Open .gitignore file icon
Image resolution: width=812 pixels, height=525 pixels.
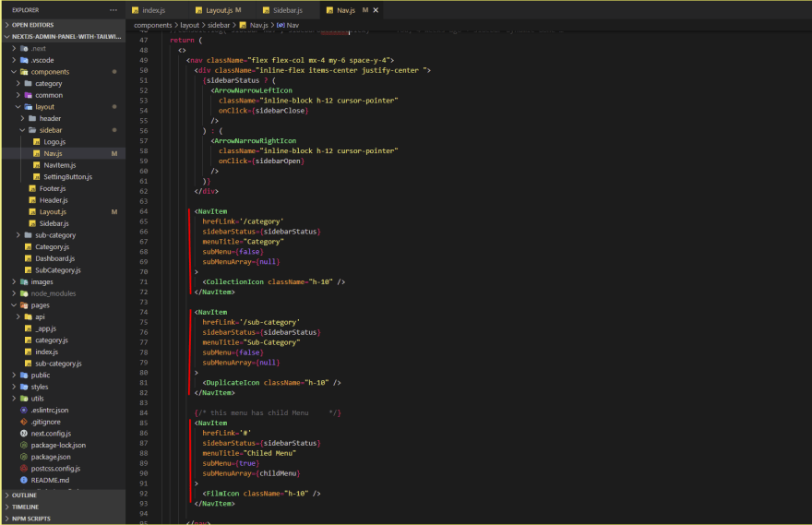24,422
